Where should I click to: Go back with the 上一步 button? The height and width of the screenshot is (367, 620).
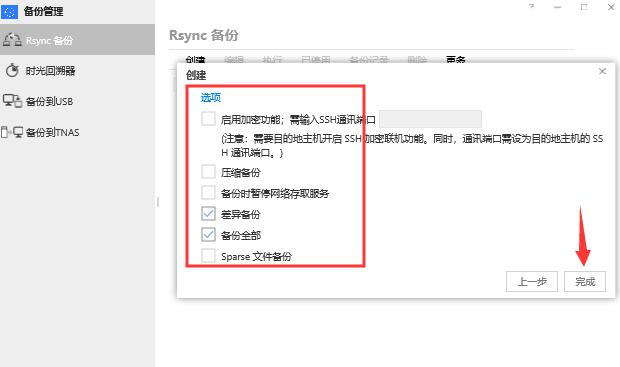tap(532, 282)
